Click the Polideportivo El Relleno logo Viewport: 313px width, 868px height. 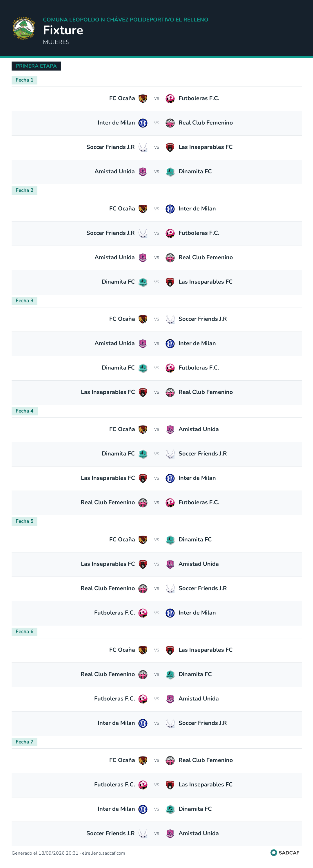tap(23, 28)
